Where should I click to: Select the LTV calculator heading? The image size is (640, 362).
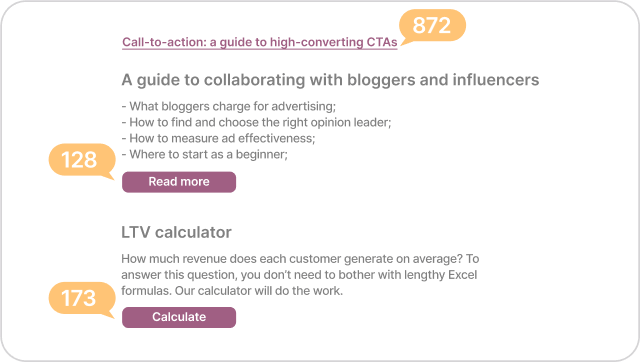click(x=176, y=232)
